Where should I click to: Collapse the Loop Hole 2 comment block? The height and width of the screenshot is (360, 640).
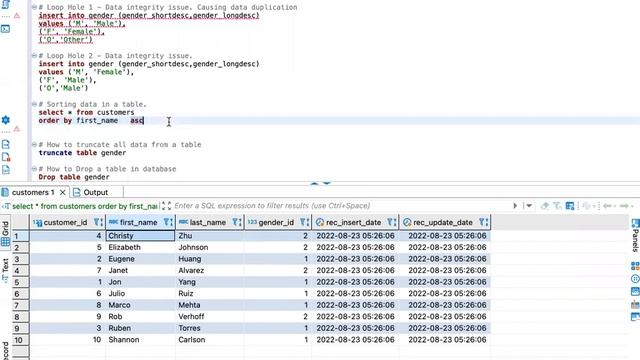[x=34, y=56]
